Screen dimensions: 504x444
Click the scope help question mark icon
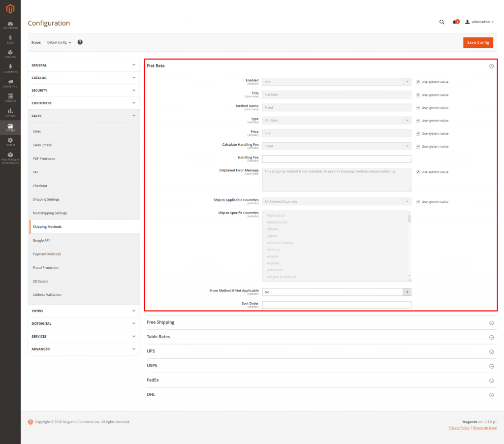tap(80, 42)
